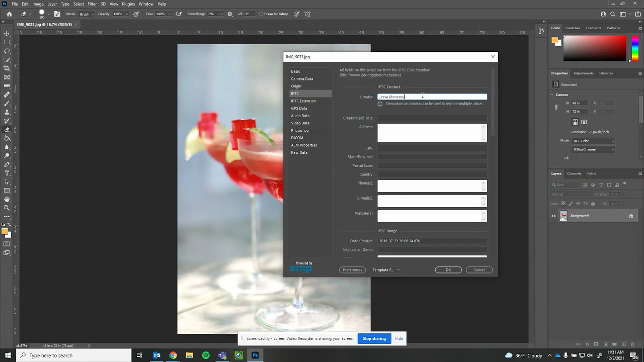Viewport: 644px width, 362px height.
Task: Enable Erase to History checkbox
Action: 261,14
